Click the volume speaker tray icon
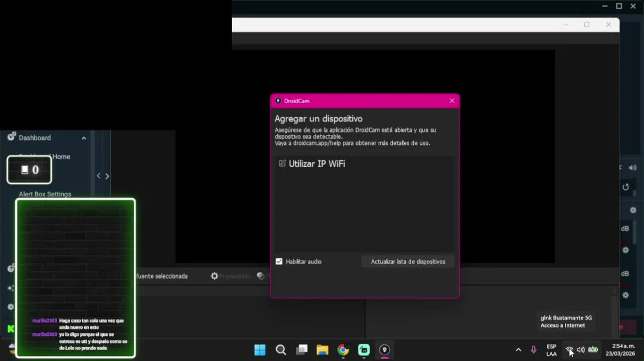This screenshot has width=644, height=361. pos(580,350)
